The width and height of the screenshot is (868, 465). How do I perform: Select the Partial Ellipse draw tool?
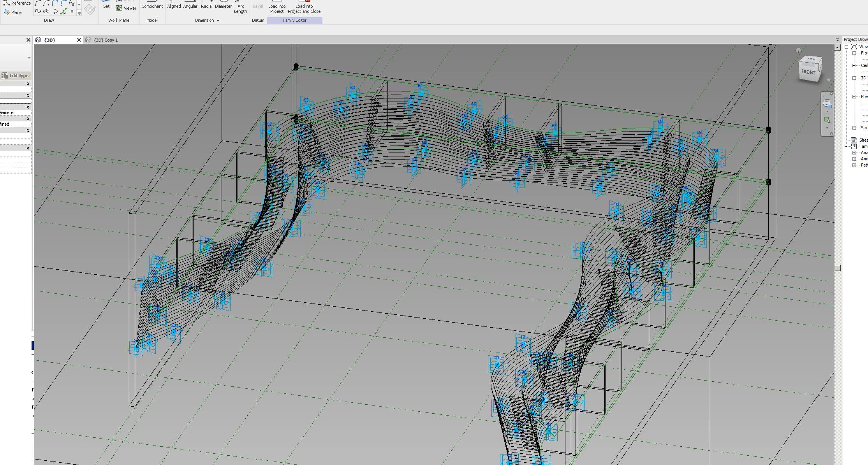[55, 11]
